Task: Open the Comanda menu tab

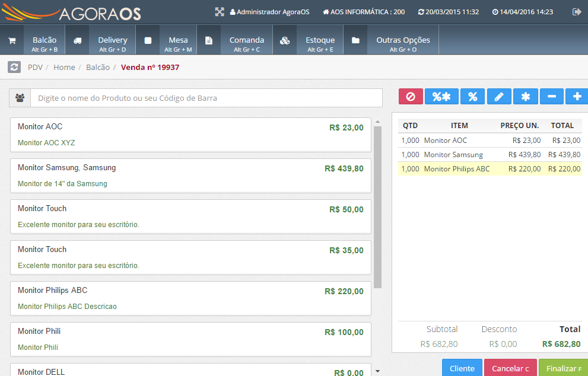Action: [x=247, y=40]
